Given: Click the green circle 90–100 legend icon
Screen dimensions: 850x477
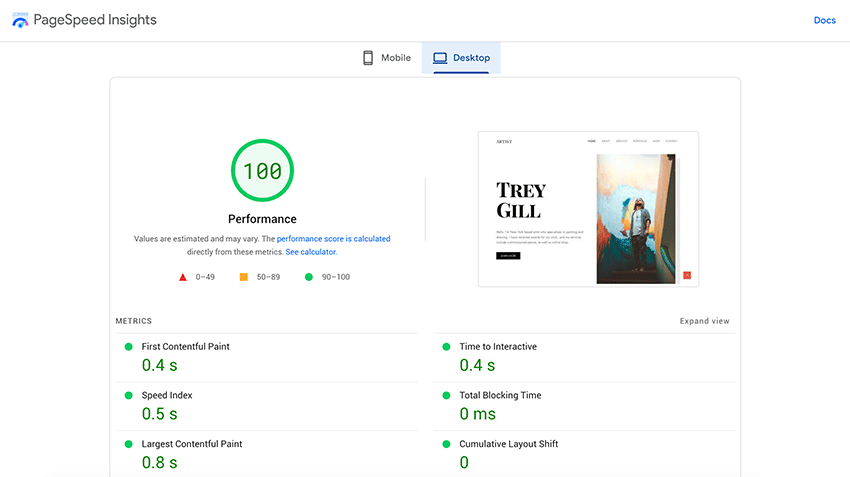Looking at the screenshot, I should point(308,277).
